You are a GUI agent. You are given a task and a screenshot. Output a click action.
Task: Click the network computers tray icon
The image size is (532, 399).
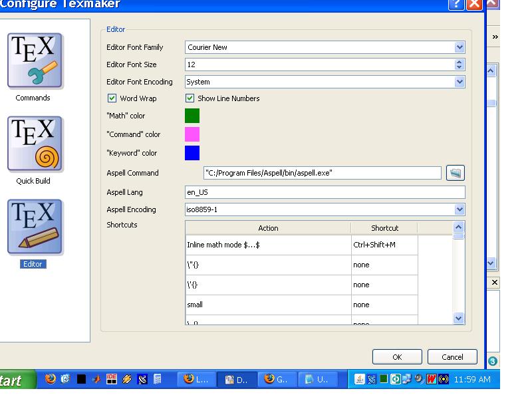pyautogui.click(x=407, y=378)
